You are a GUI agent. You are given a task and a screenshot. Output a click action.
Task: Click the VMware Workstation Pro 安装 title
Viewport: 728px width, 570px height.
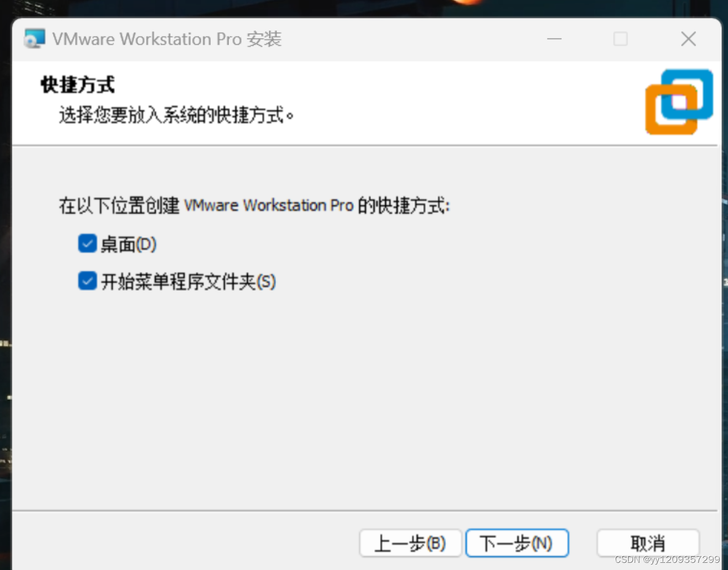pyautogui.click(x=167, y=39)
